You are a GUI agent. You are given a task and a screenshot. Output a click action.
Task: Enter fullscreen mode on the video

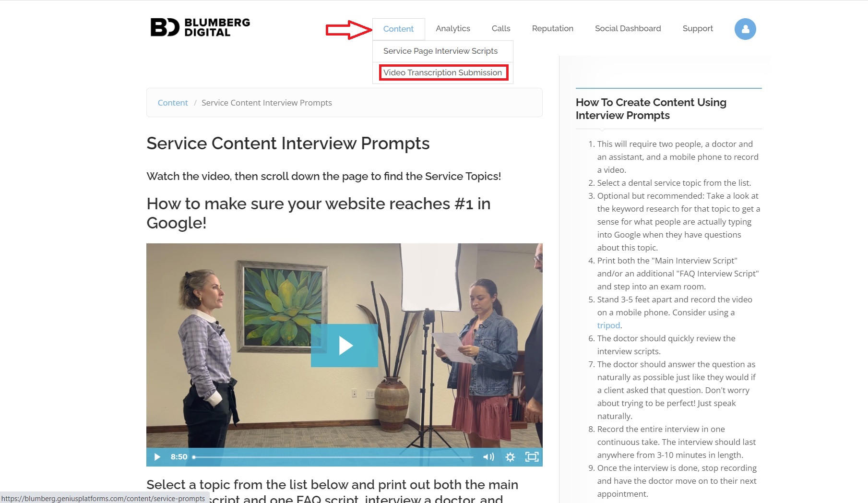point(532,457)
